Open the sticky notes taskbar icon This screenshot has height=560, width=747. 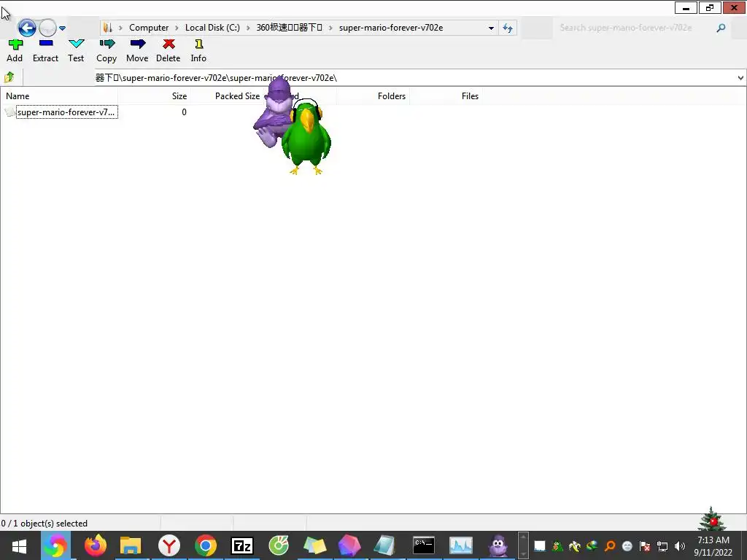point(315,545)
